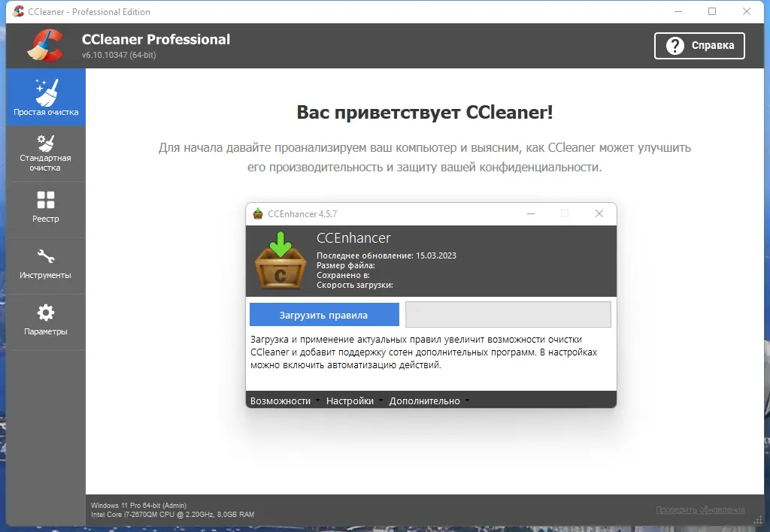Click the Справка button
770x532 pixels.
tap(699, 46)
